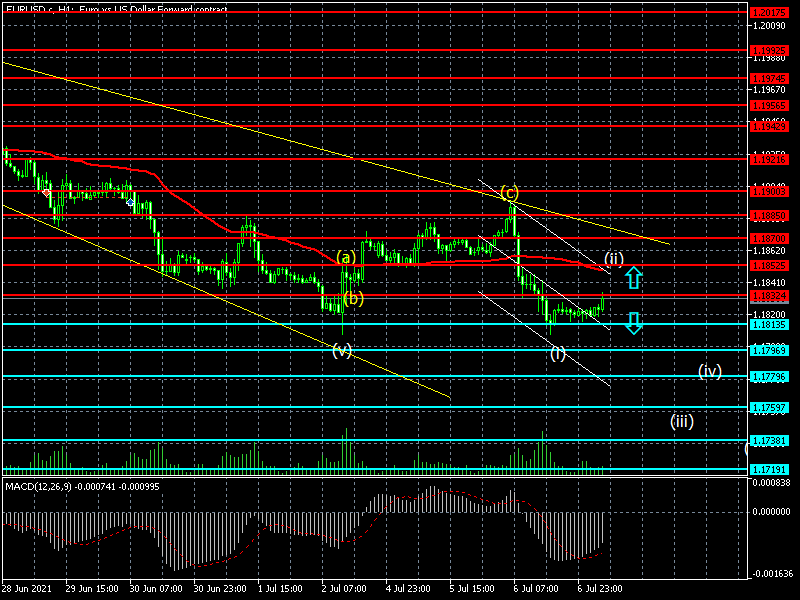Viewport: 800px width, 600px height.
Task: Click the 1.19216 red price level tag
Action: 768,160
